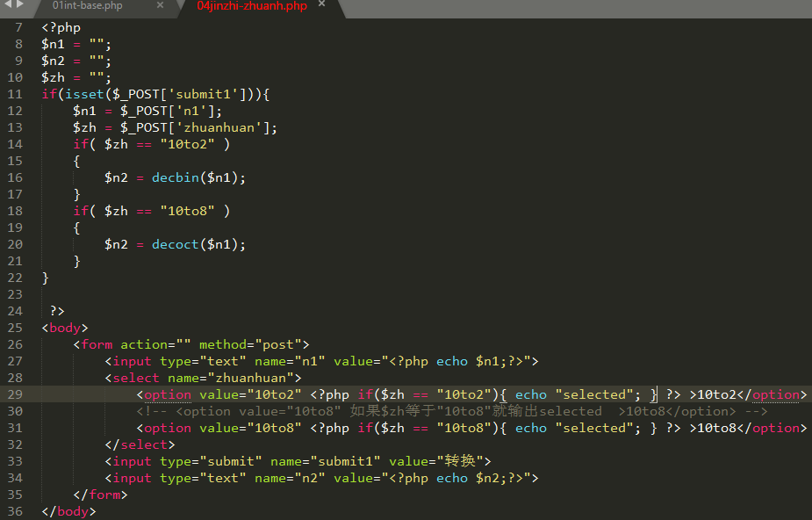812x520 pixels.
Task: Click the name="n2" attribute on line 34
Action: [290, 478]
